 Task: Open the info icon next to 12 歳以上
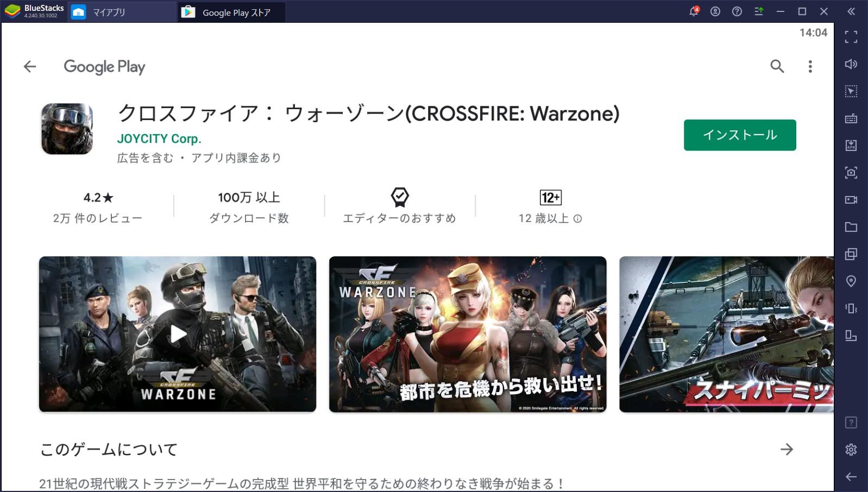[577, 219]
